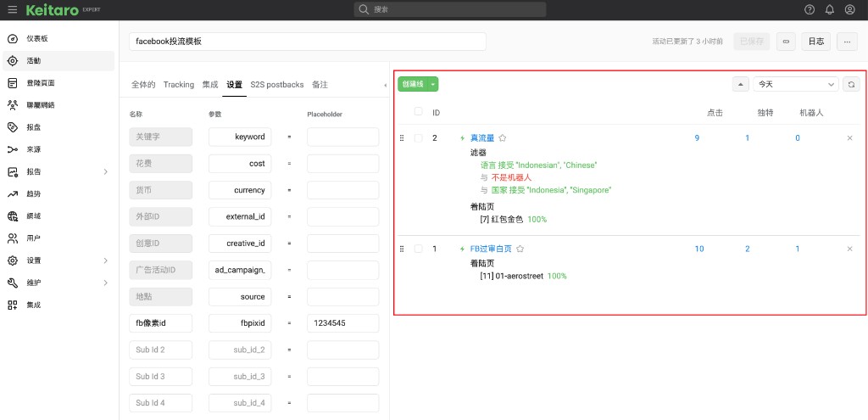Viewport: 868px width, 420px height.
Task: Click the Keitaro logo
Action: tap(52, 10)
